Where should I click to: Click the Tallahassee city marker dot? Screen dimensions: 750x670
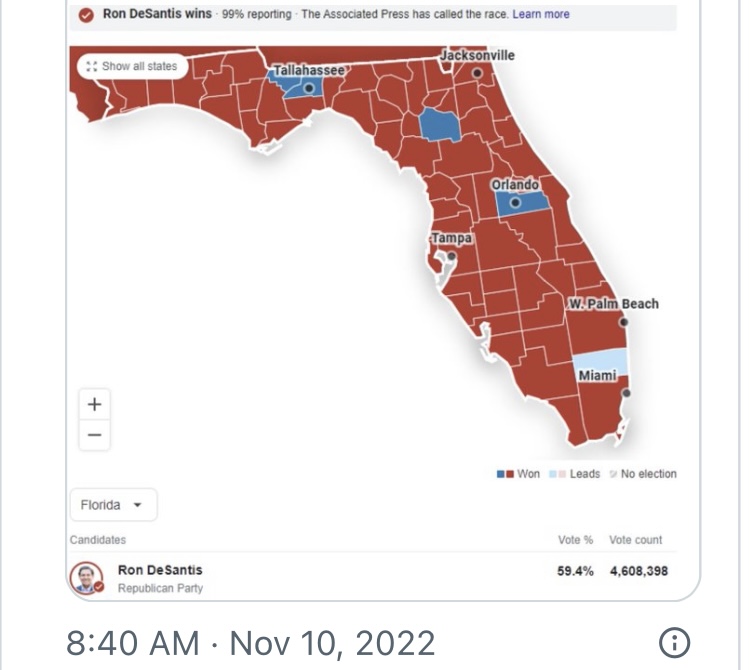(309, 88)
